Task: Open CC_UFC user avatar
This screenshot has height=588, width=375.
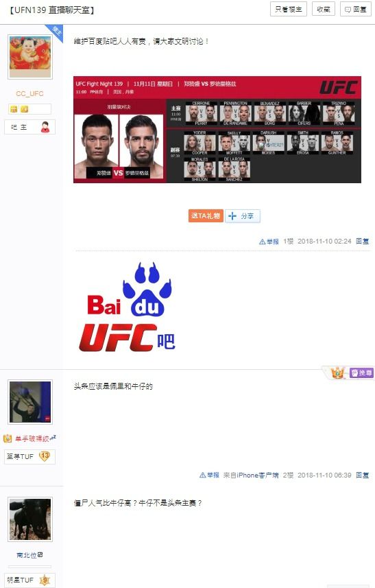Action: pyautogui.click(x=30, y=57)
